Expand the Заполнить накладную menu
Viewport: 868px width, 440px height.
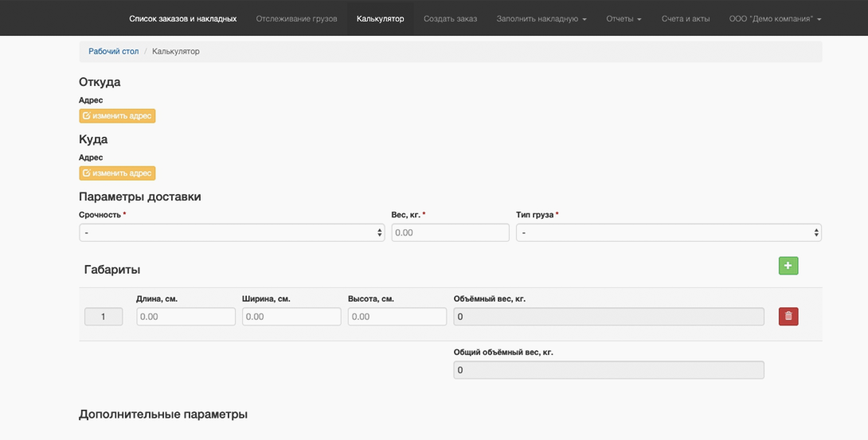542,19
